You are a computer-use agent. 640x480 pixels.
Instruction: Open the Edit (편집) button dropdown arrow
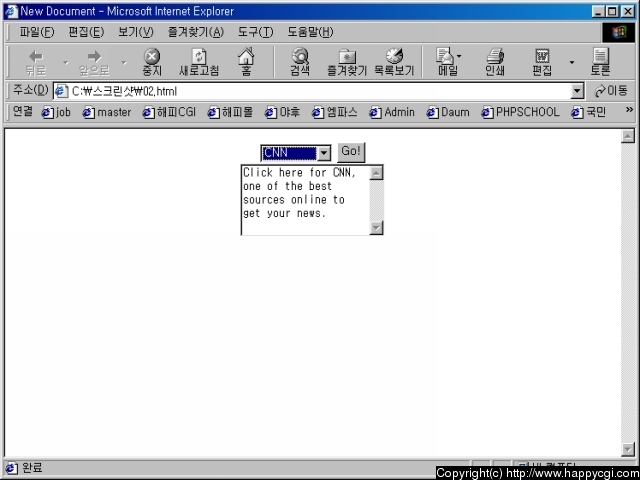coord(572,62)
